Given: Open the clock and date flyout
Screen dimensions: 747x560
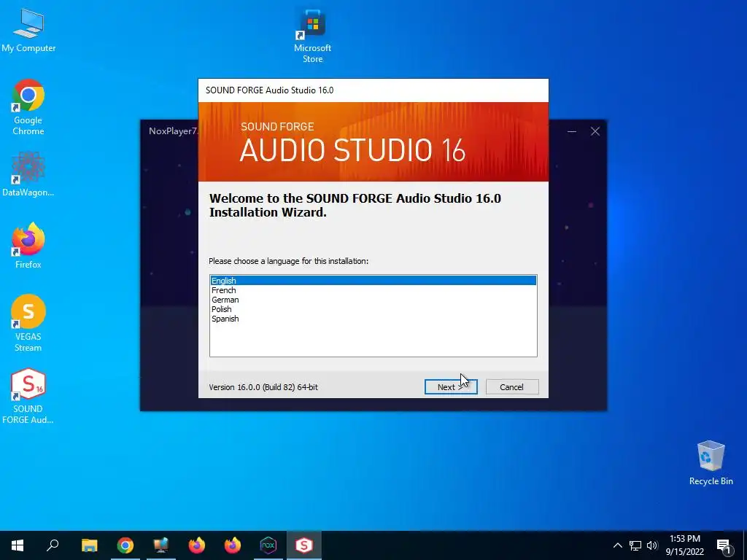Looking at the screenshot, I should click(684, 545).
